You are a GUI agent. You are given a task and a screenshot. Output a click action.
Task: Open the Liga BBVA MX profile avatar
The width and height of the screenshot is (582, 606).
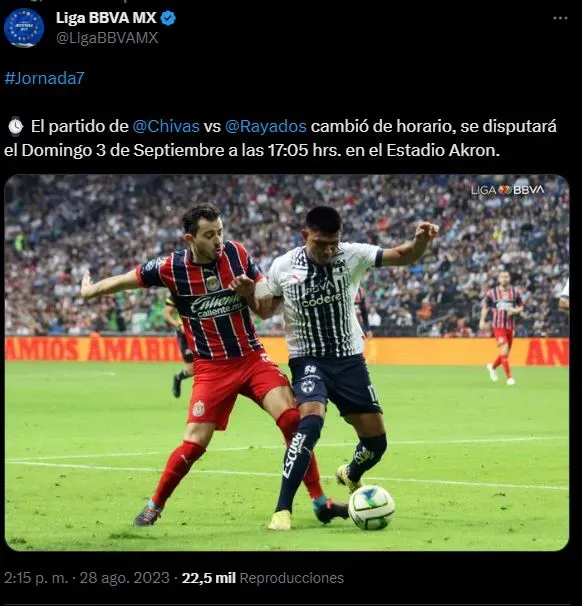24,28
